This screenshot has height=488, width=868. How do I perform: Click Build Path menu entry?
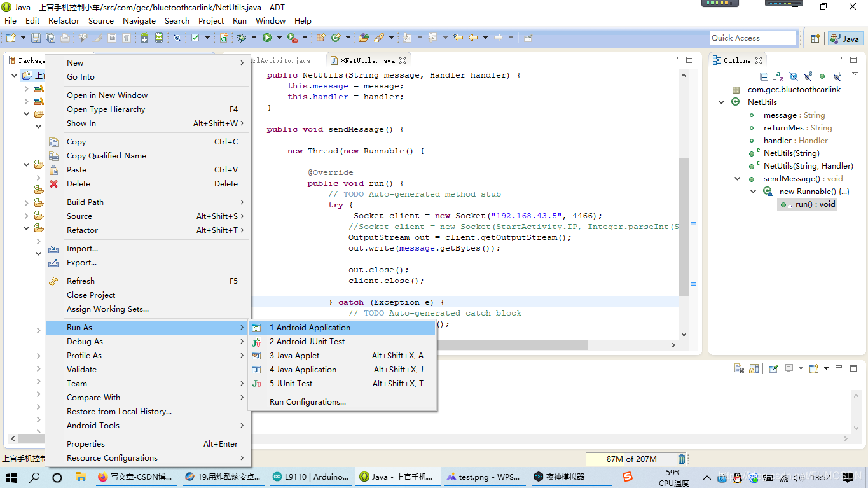[x=148, y=202]
